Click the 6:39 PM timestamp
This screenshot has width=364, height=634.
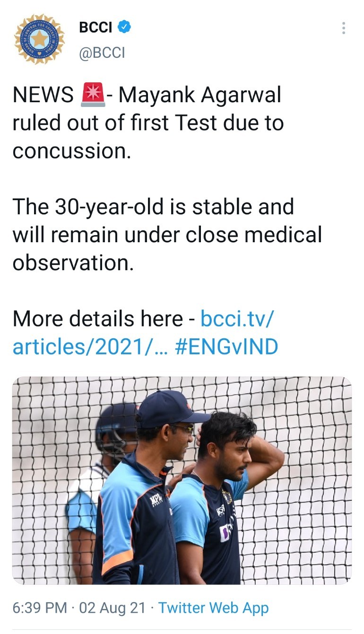pos(40,608)
